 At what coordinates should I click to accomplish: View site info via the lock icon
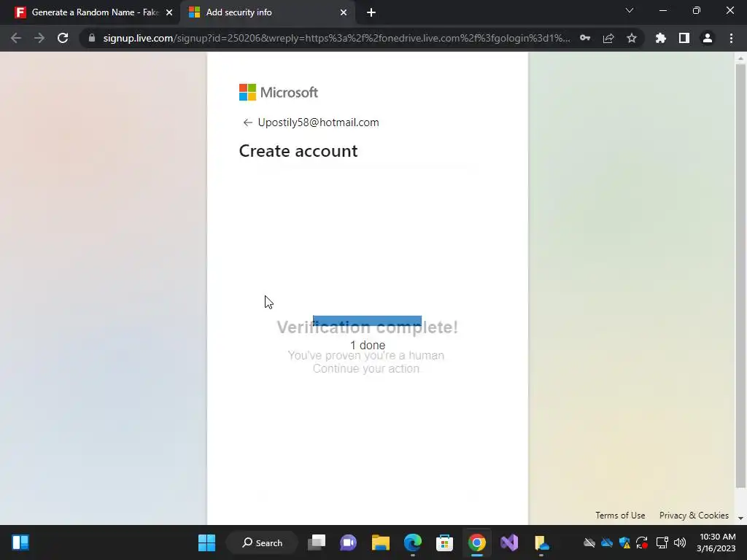(x=92, y=38)
